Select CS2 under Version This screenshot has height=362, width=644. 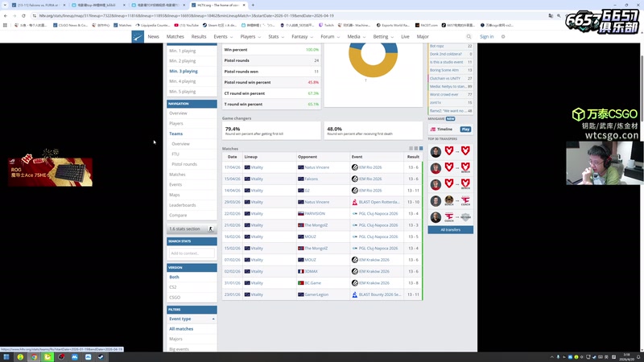point(173,287)
